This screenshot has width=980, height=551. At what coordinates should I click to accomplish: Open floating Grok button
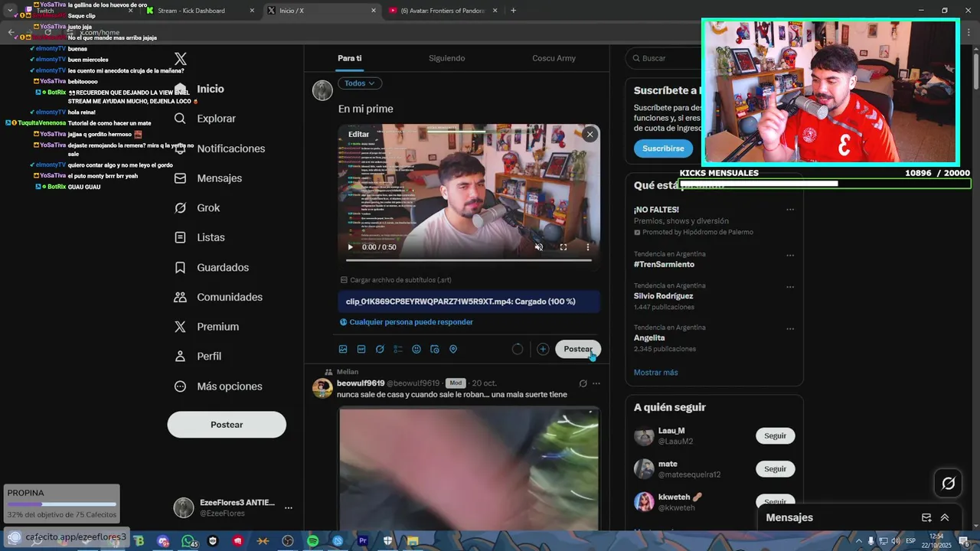[x=949, y=484]
